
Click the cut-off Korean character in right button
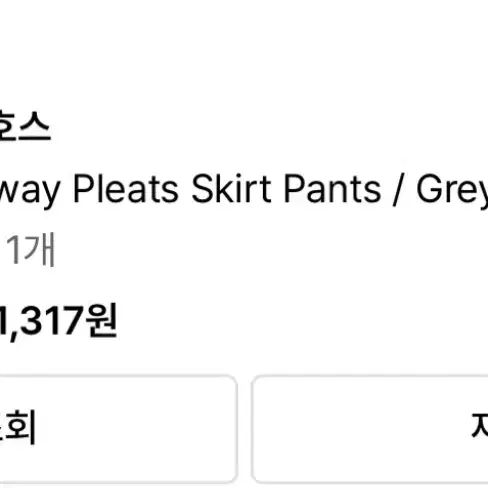[479, 425]
